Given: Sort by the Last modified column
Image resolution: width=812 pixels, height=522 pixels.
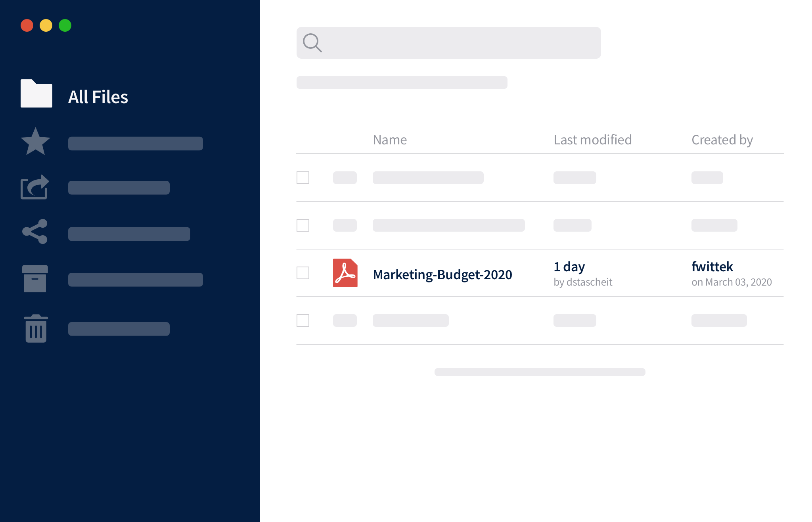Looking at the screenshot, I should click(x=593, y=140).
